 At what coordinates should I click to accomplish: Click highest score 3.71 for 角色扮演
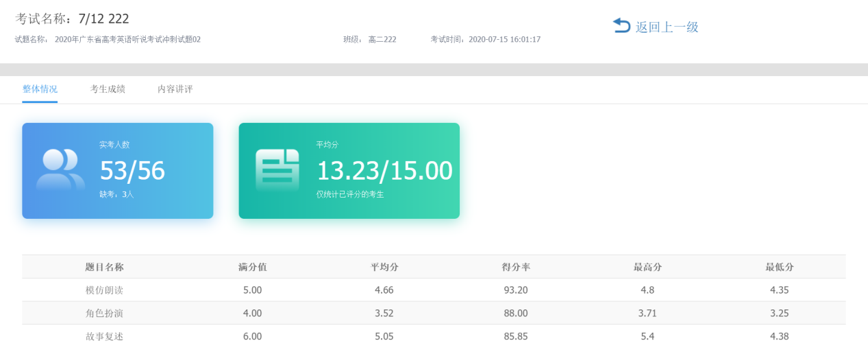[647, 314]
